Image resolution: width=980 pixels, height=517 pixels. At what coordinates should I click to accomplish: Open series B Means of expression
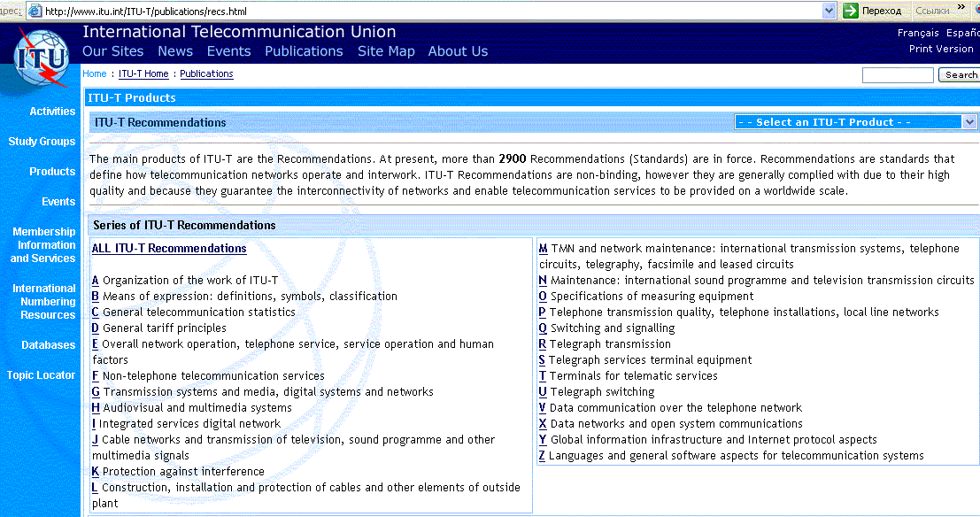point(95,297)
